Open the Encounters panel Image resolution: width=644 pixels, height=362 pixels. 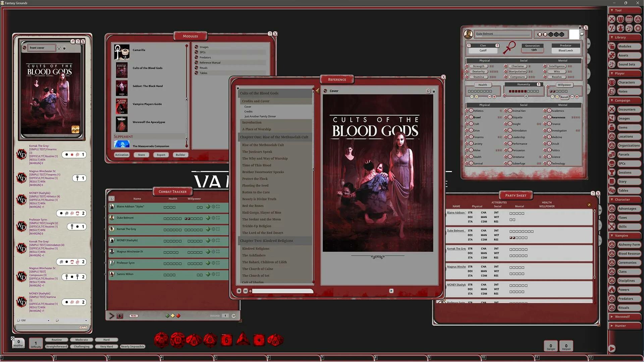(628, 109)
